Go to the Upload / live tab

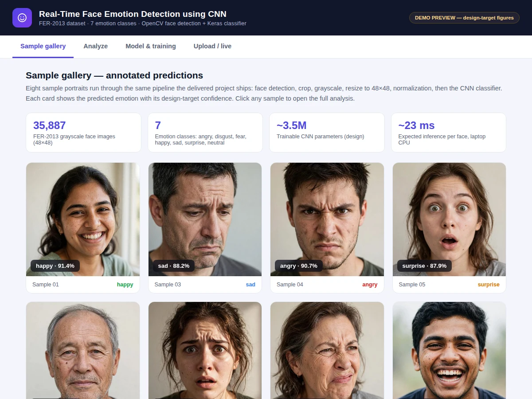click(212, 46)
